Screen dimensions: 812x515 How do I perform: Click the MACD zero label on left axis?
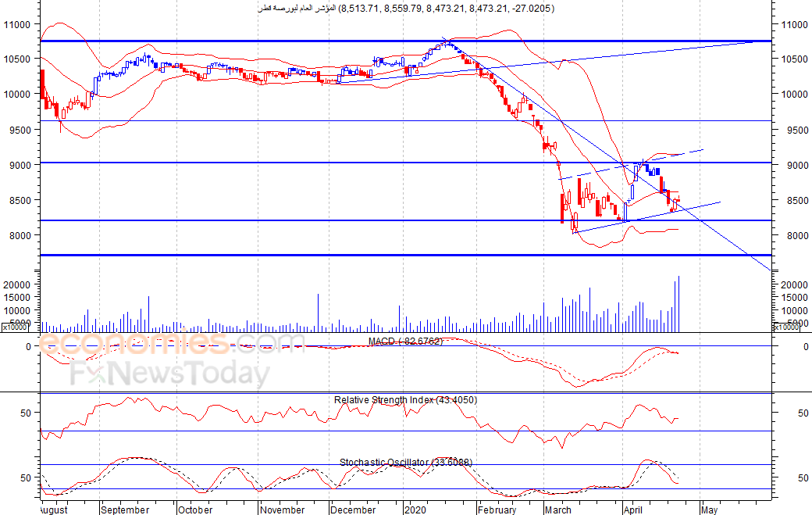pyautogui.click(x=28, y=347)
